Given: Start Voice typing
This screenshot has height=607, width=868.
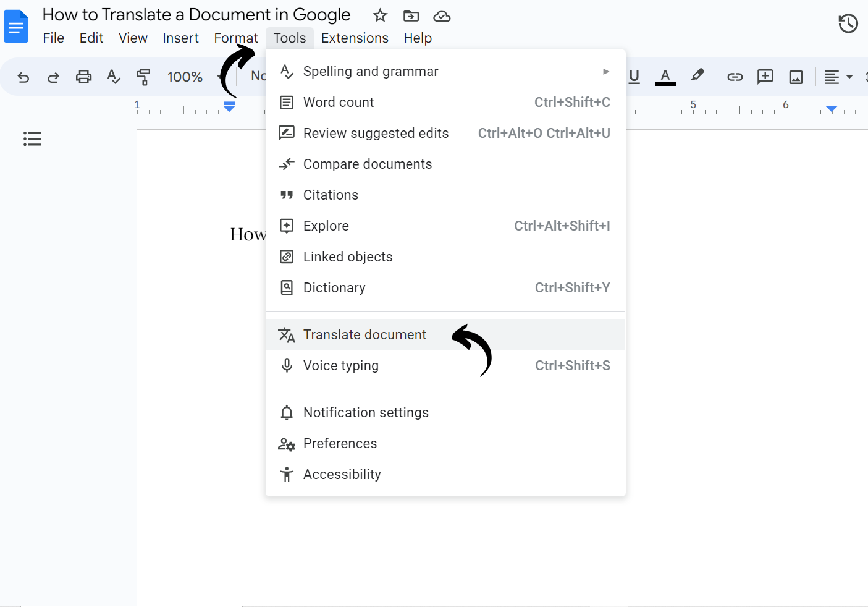Looking at the screenshot, I should (x=445, y=365).
